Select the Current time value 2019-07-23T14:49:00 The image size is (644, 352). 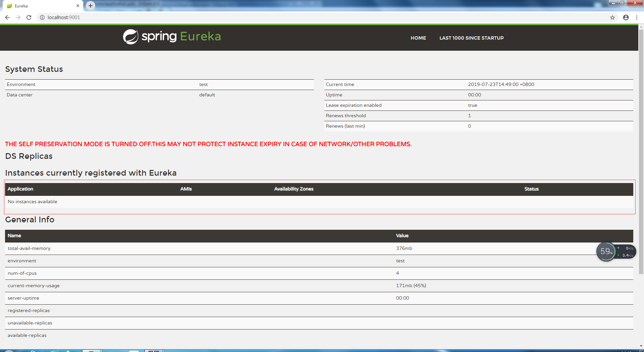click(501, 84)
